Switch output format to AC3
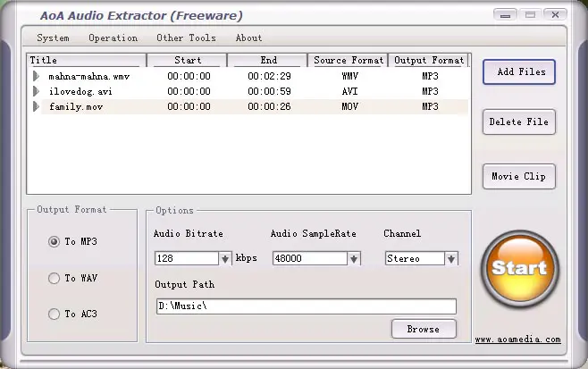This screenshot has height=369, width=588. 55,314
